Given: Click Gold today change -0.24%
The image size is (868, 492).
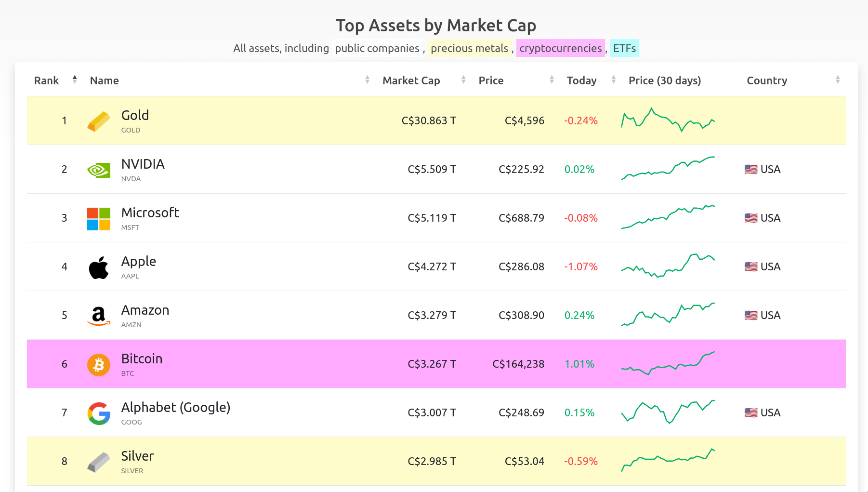Looking at the screenshot, I should pyautogui.click(x=581, y=121).
